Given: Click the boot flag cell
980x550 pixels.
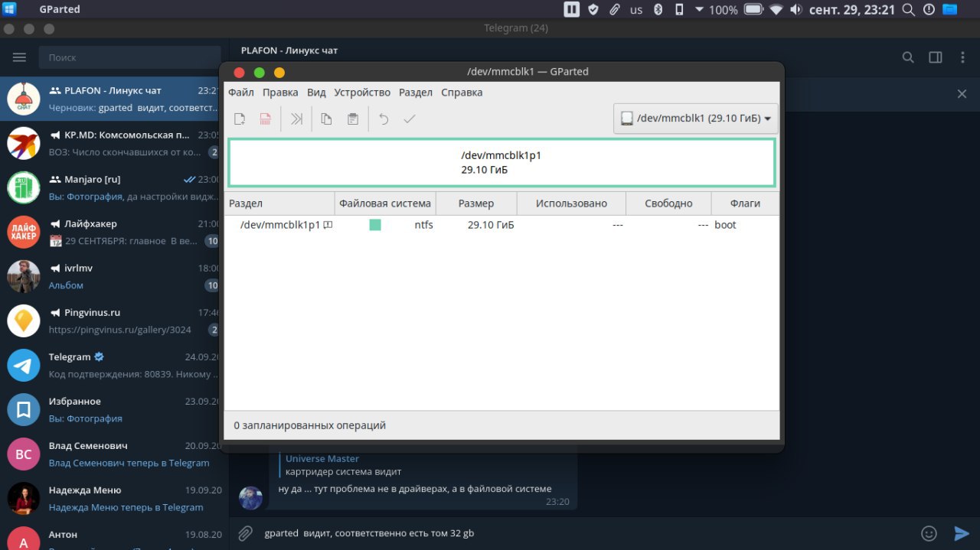Looking at the screenshot, I should 725,225.
